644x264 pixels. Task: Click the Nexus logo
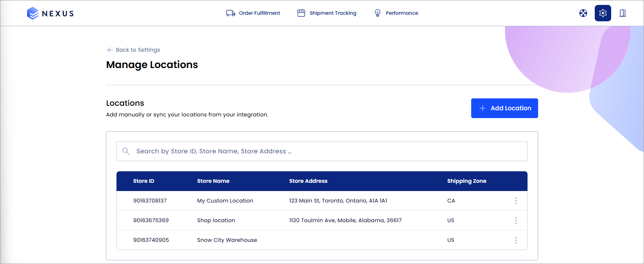click(50, 13)
